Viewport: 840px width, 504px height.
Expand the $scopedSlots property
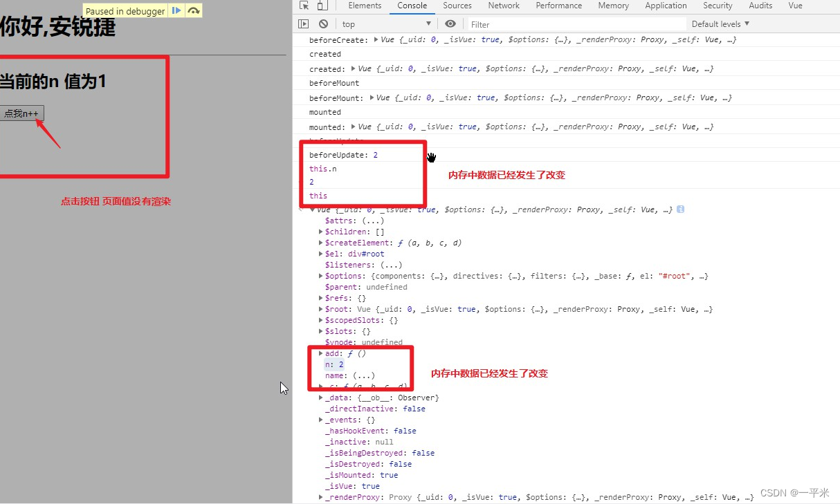(x=320, y=320)
